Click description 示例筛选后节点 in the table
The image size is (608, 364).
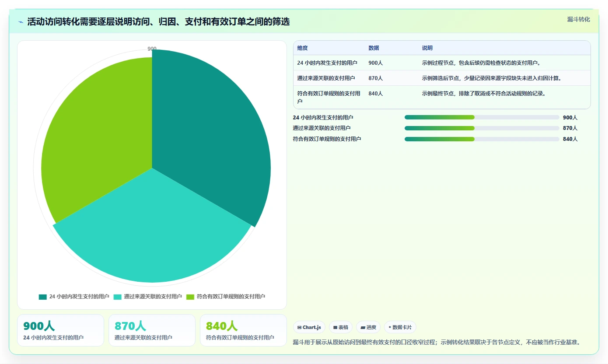point(492,78)
